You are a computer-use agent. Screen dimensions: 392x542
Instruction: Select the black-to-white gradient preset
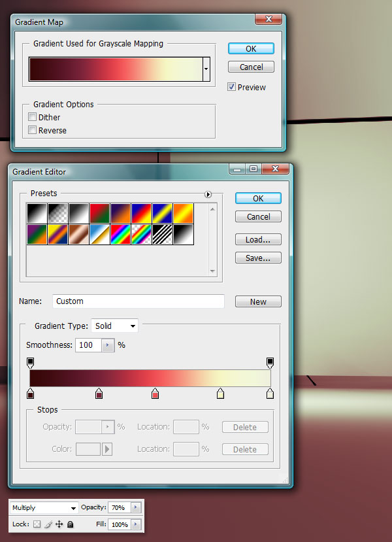tap(37, 213)
